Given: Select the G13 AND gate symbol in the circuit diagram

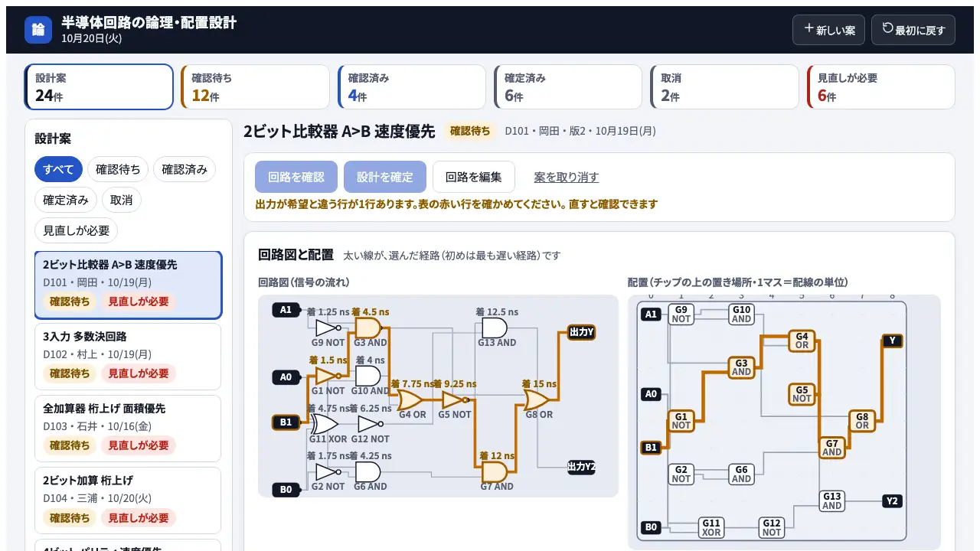Looking at the screenshot, I should coord(495,328).
